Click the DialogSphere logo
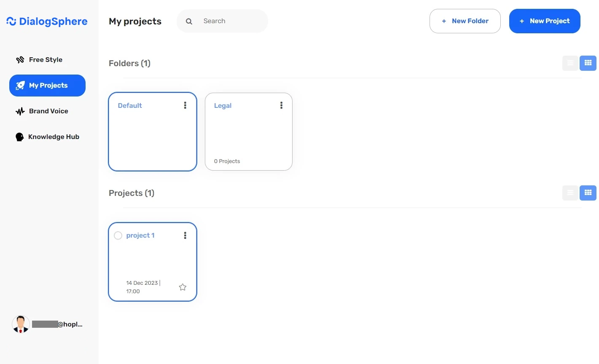The width and height of the screenshot is (599, 364). point(46,21)
